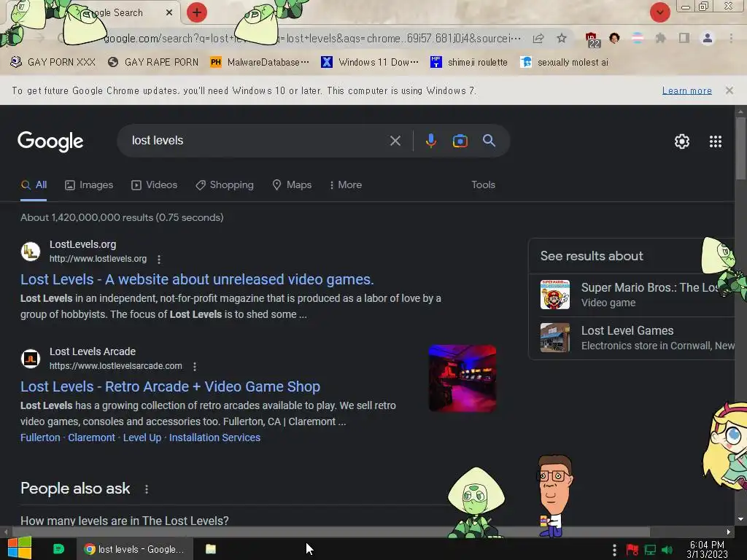Image resolution: width=747 pixels, height=560 pixels.
Task: Bookmark this page with the star icon
Action: [562, 39]
